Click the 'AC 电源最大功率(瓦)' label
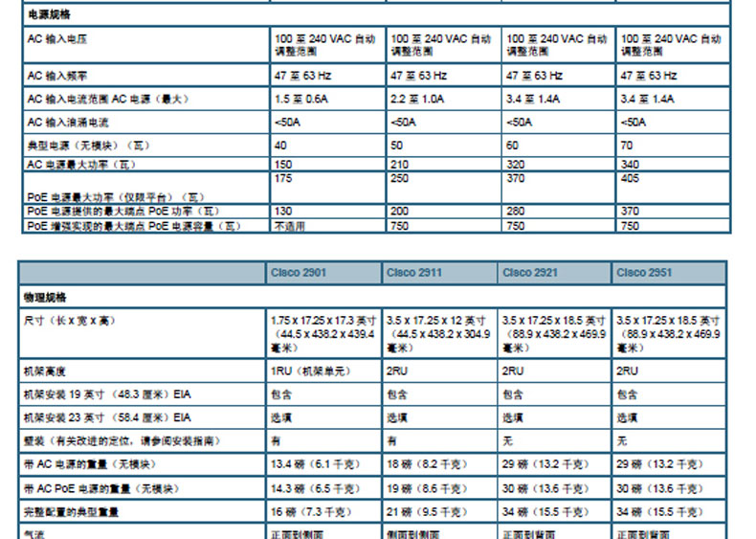This screenshot has width=756, height=539. click(81, 165)
